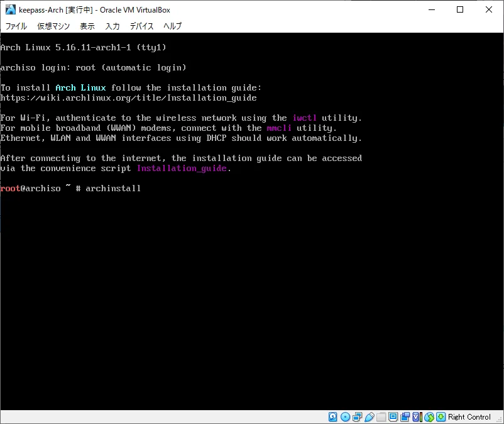Minimize the VirtualBox window

(432, 9)
